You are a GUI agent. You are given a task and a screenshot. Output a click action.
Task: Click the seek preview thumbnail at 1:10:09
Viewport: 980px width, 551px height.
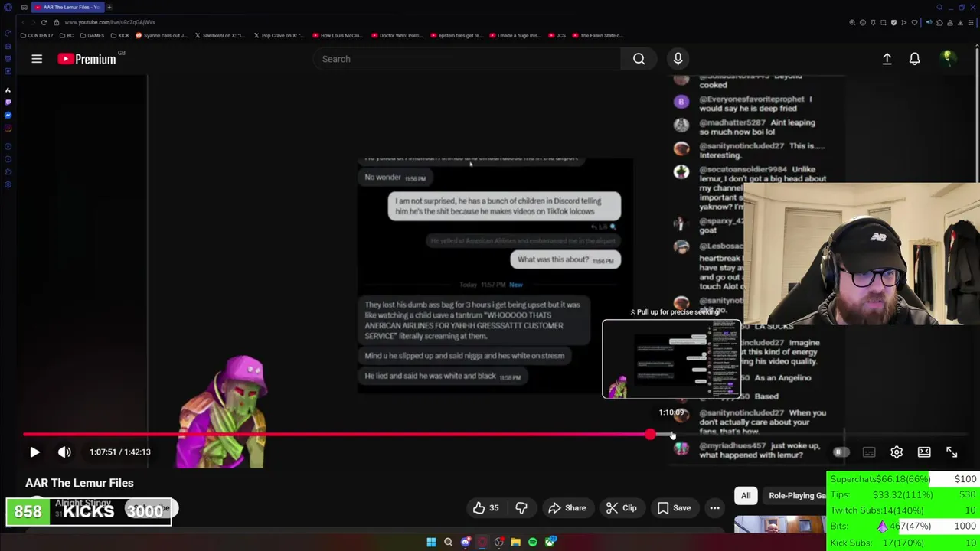[671, 359]
